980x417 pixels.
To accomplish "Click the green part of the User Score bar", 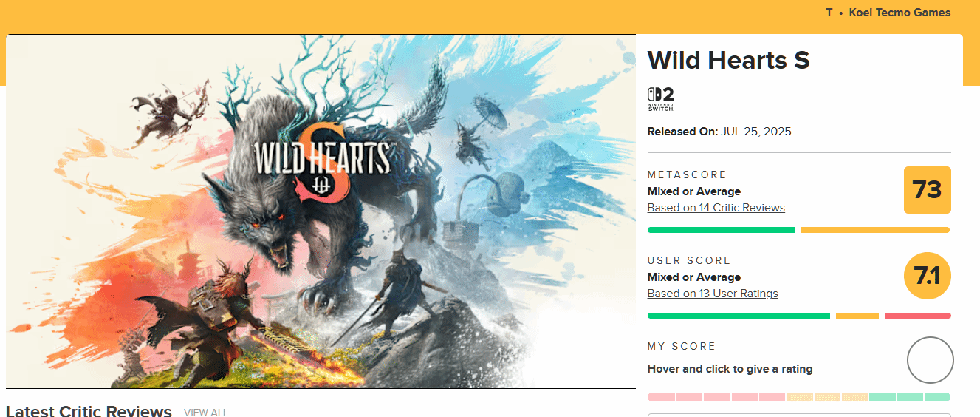I will (739, 316).
